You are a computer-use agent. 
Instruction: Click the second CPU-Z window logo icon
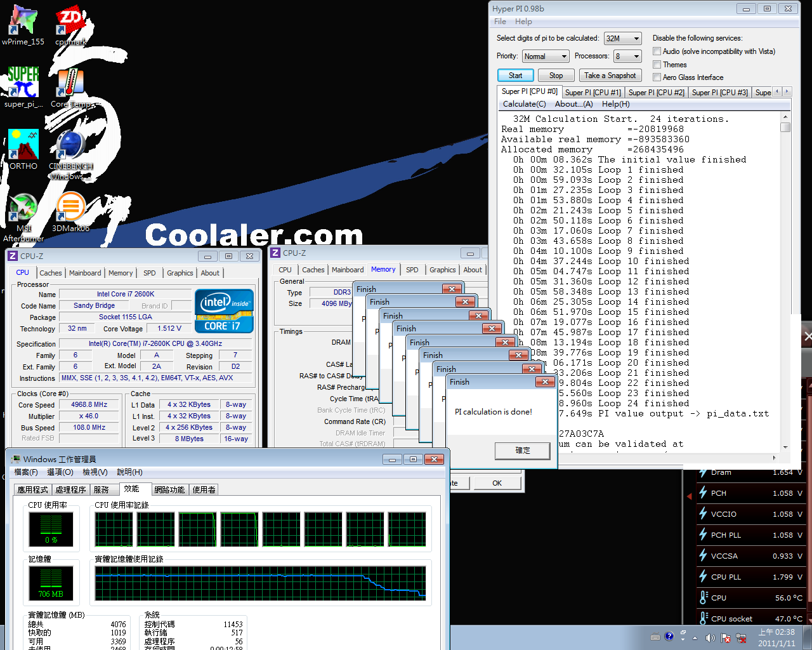point(275,253)
